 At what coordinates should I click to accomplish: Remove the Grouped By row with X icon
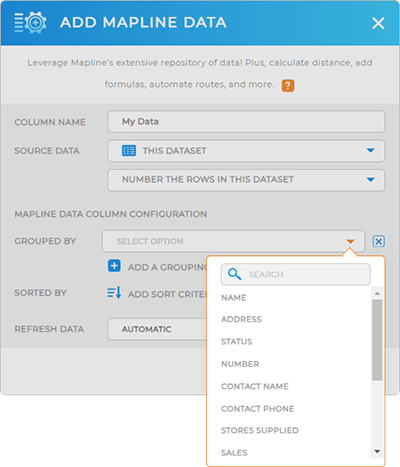click(379, 241)
